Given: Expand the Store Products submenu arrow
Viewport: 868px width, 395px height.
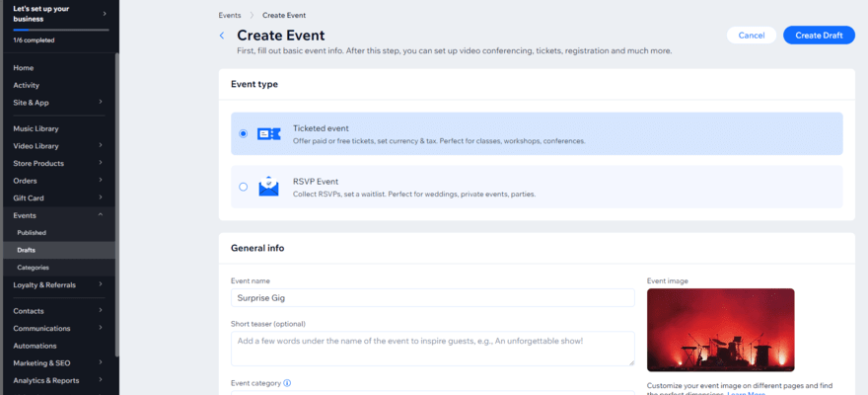Looking at the screenshot, I should (101, 163).
